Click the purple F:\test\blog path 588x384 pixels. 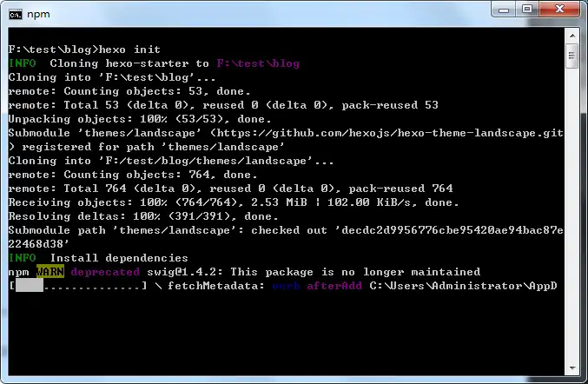[258, 63]
